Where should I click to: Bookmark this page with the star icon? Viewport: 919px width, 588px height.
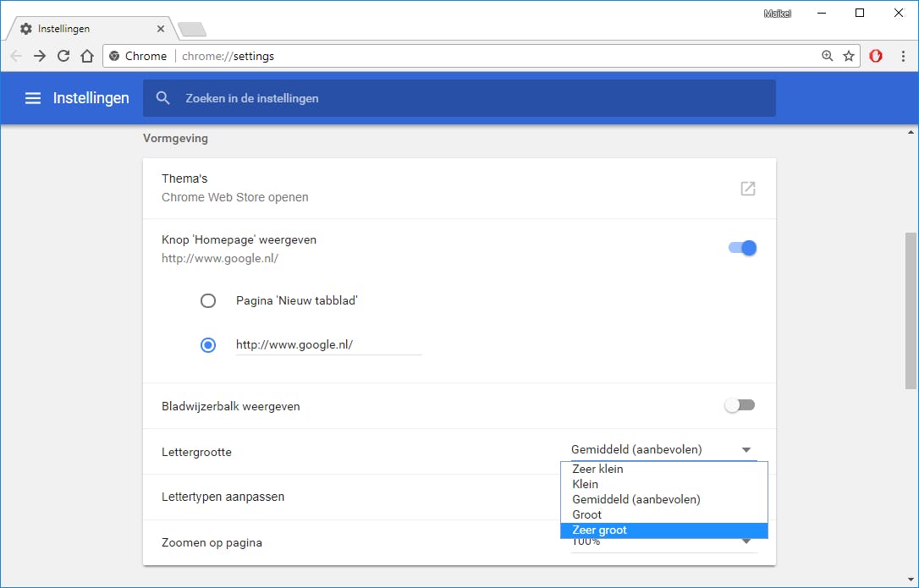tap(849, 56)
